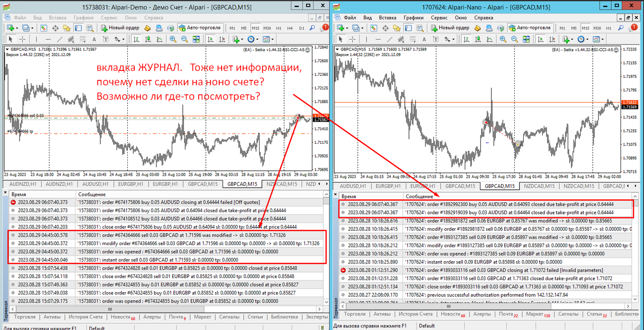Tile windows icon in right Alpari-Nano window
This screenshot has height=330, width=644.
click(x=526, y=39)
